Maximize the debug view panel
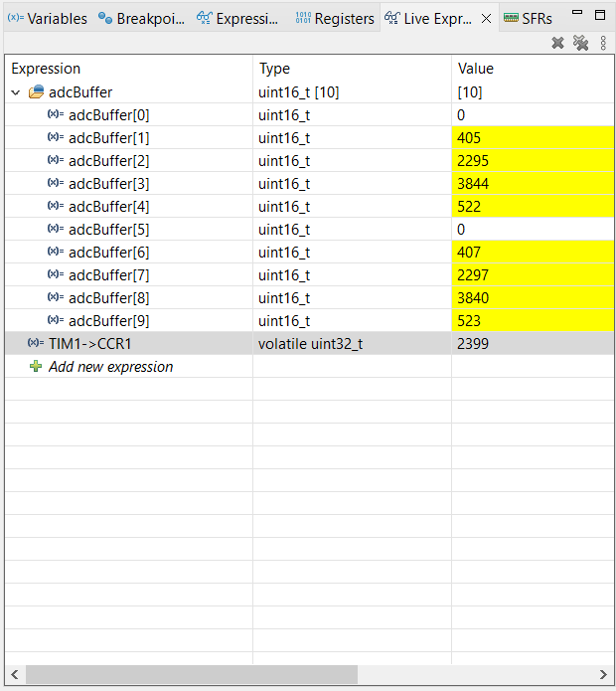 (x=600, y=15)
